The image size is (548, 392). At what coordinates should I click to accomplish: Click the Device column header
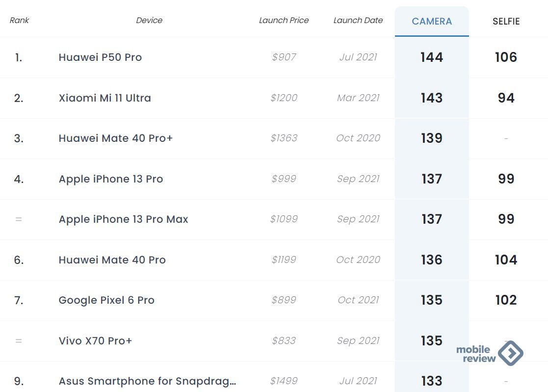coord(149,20)
